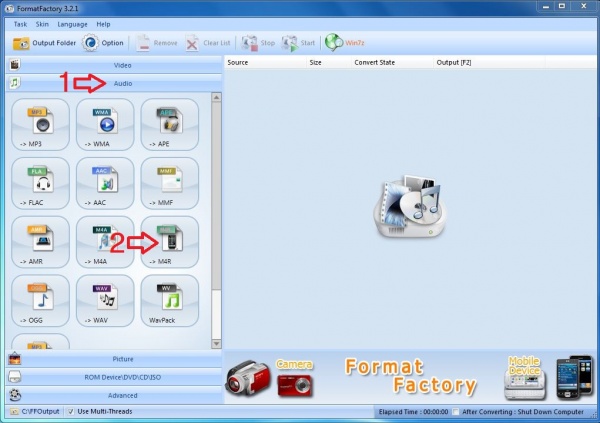Click Remove in the toolbar

pyautogui.click(x=157, y=43)
